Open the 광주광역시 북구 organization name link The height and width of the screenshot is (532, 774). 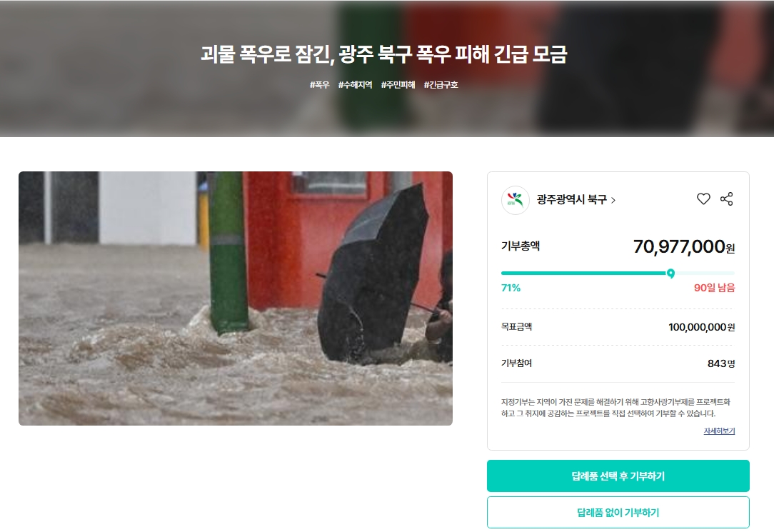[x=572, y=199]
